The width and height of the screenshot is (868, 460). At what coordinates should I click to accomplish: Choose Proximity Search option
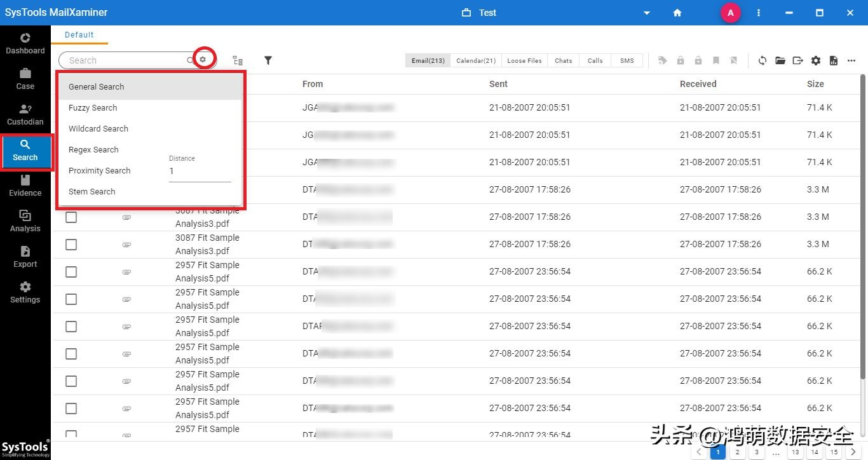point(111,171)
